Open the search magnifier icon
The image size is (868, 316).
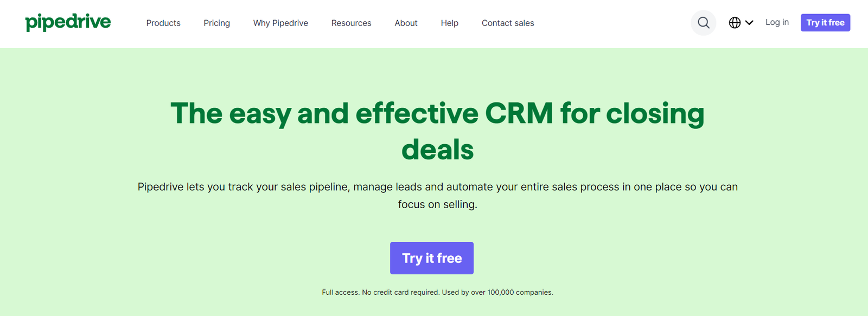click(x=703, y=23)
